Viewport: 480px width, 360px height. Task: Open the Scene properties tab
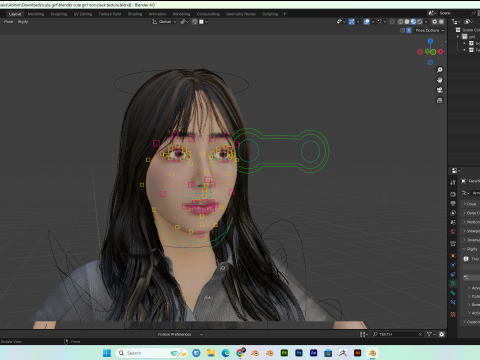tap(453, 222)
